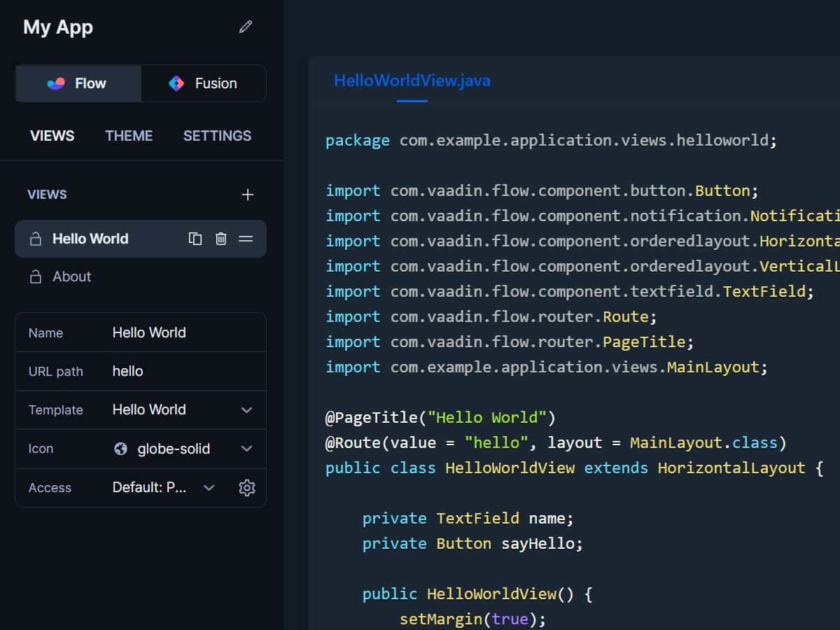Click the Hello World drag handle icon

click(x=246, y=239)
